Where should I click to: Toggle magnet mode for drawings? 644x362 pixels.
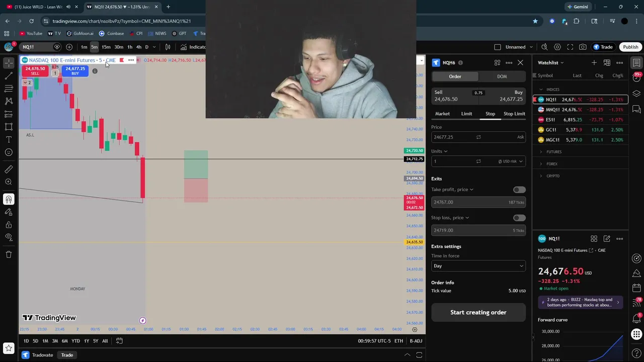click(9, 199)
